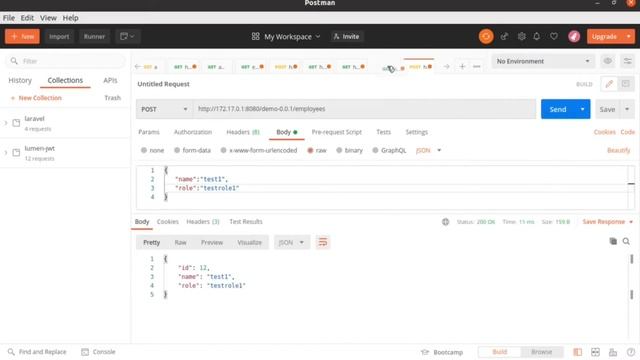The width and height of the screenshot is (640, 360).
Task: Open the user avatar profile icon
Action: coord(574,36)
